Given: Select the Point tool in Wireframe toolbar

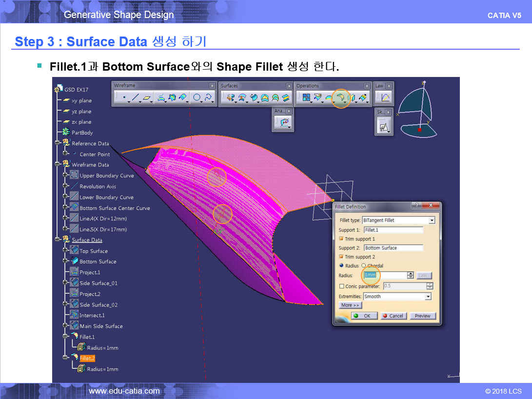Looking at the screenshot, I should 124,98.
